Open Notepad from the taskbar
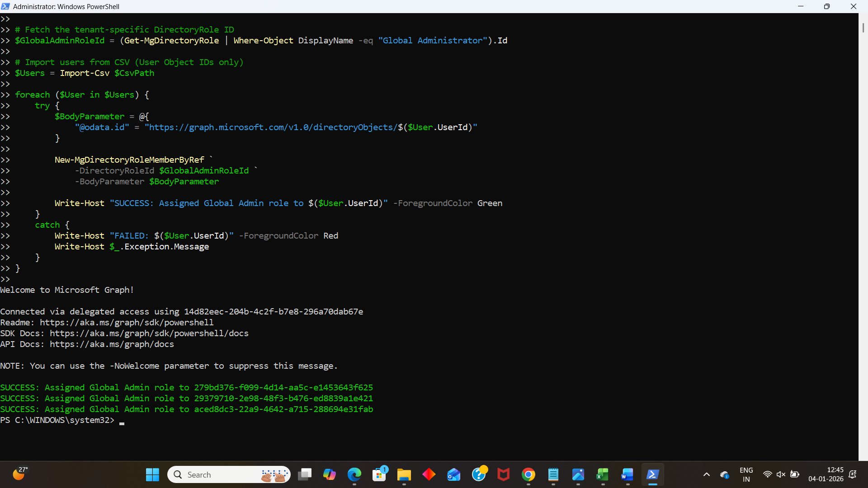 tap(553, 474)
